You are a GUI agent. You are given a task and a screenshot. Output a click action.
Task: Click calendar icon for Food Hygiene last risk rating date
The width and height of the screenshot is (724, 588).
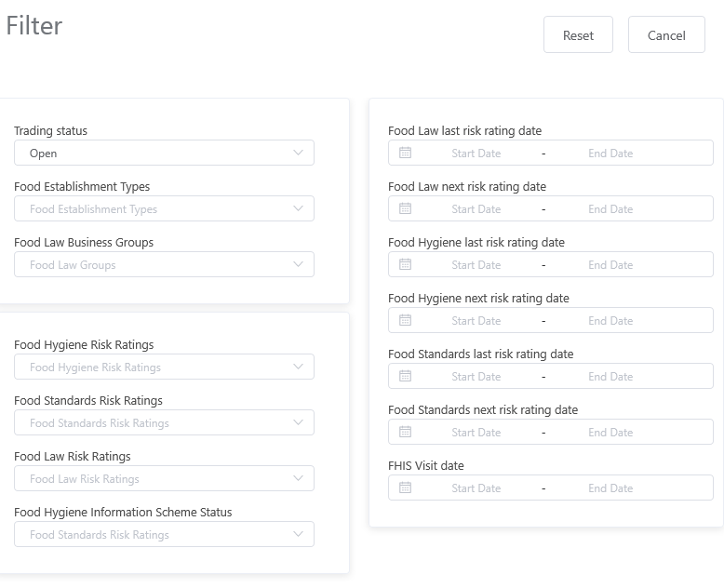405,264
